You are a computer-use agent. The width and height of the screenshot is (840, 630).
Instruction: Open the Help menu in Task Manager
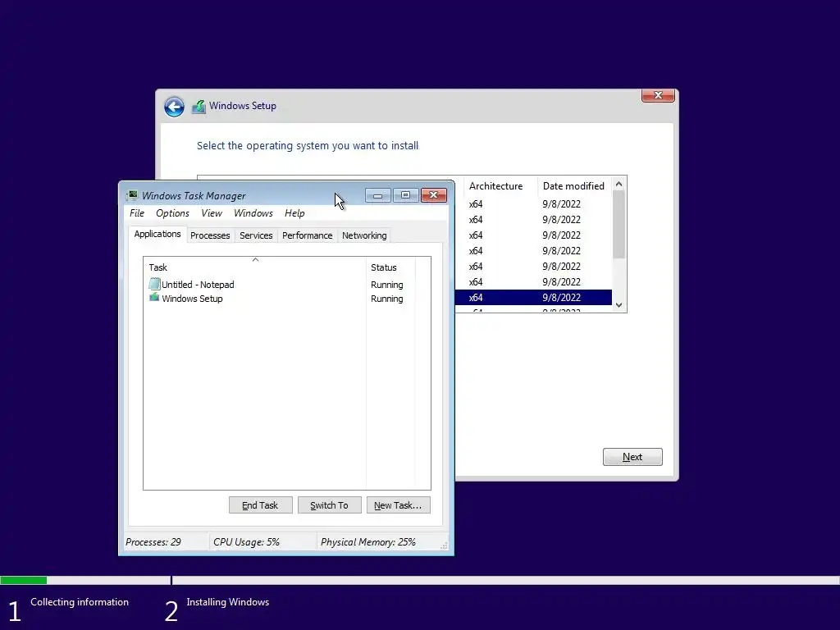click(294, 213)
